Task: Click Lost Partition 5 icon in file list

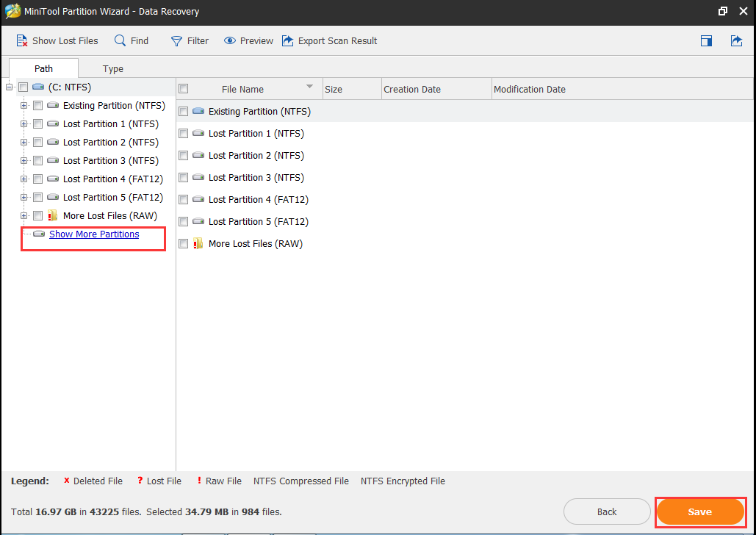Action: 198,221
